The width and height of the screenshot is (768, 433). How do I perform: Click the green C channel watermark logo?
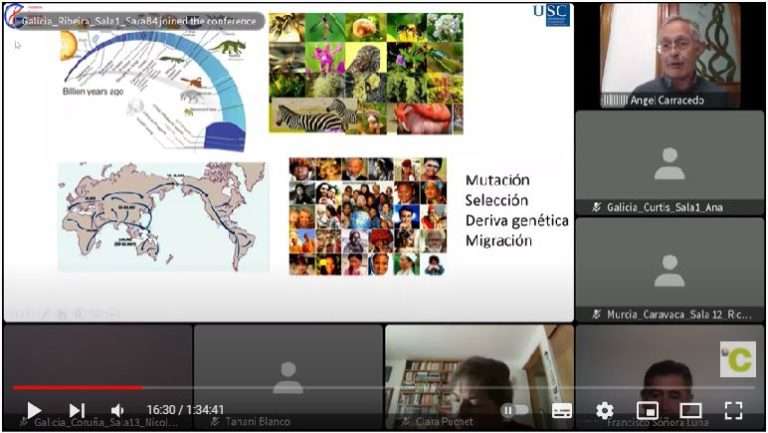click(737, 359)
